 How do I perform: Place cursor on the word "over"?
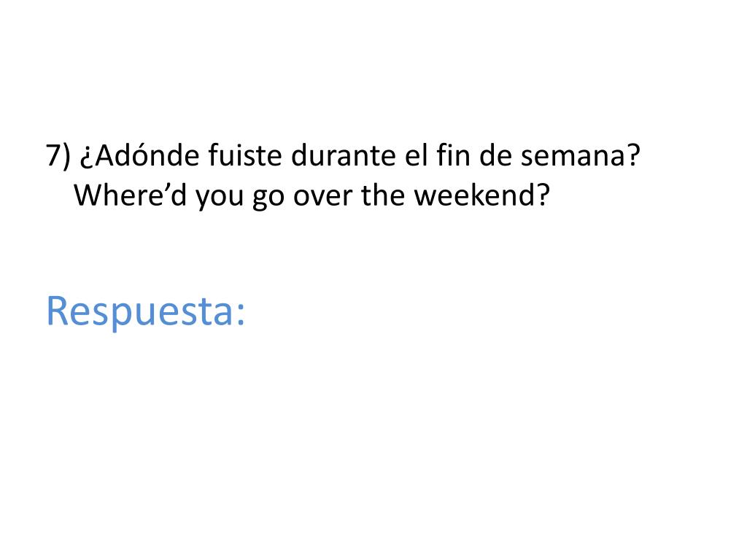[322, 197]
